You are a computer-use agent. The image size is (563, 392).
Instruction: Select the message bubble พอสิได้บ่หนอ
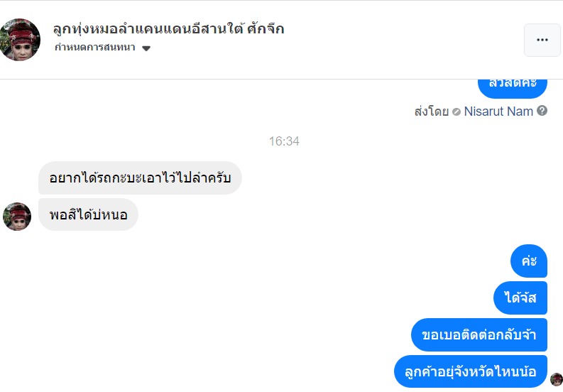tap(88, 214)
